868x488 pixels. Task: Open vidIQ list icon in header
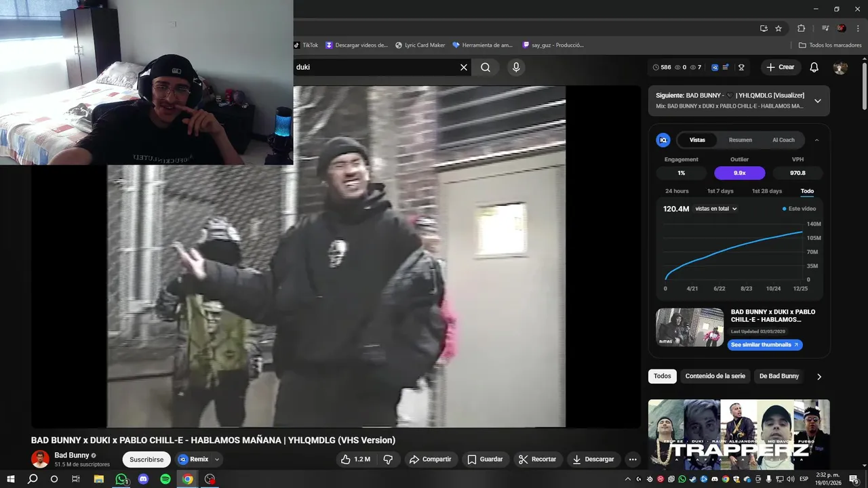coord(726,67)
